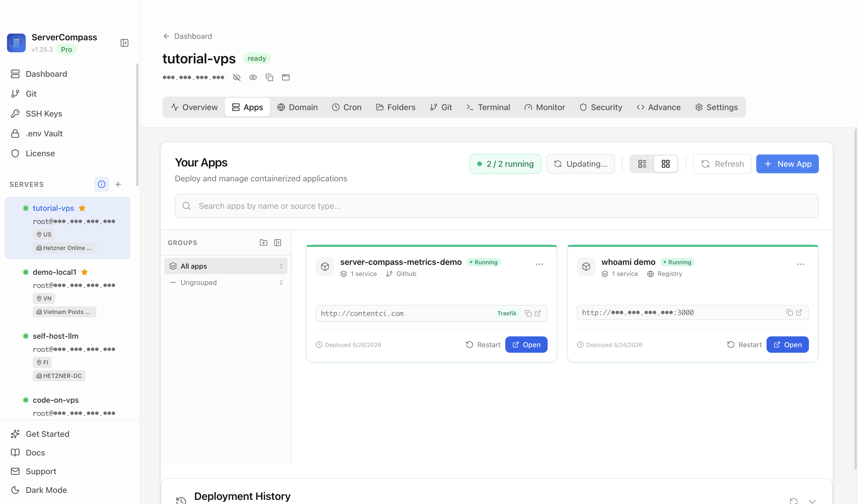Click the Traefik badge on contentci.com
Image resolution: width=858 pixels, height=504 pixels.
(x=507, y=313)
